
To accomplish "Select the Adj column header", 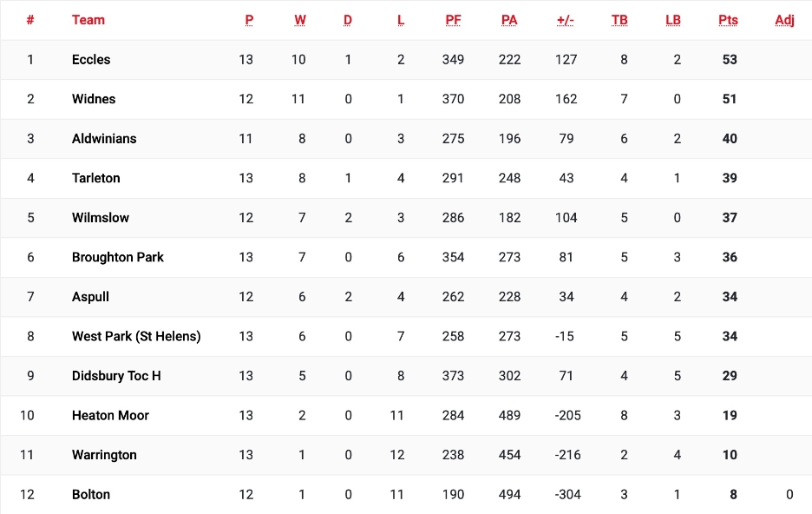I will (x=784, y=20).
